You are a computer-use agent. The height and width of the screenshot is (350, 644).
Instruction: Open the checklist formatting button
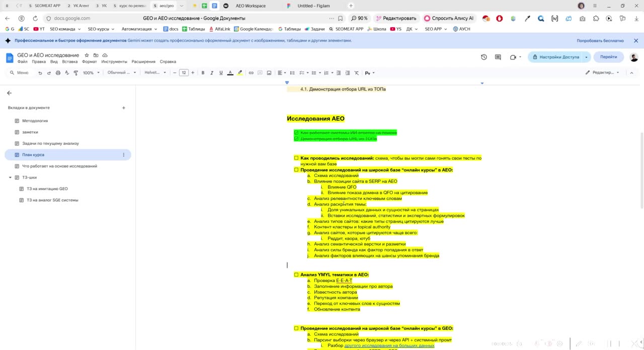coord(301,73)
